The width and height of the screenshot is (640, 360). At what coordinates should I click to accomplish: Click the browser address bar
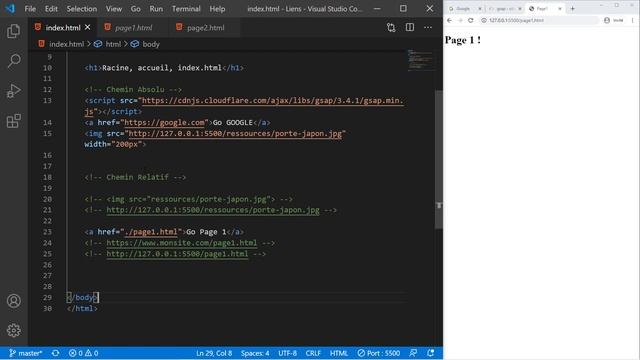coord(539,20)
